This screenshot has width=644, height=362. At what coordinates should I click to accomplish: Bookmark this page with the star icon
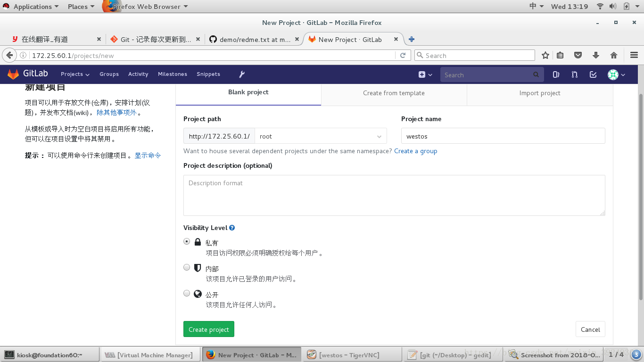545,55
